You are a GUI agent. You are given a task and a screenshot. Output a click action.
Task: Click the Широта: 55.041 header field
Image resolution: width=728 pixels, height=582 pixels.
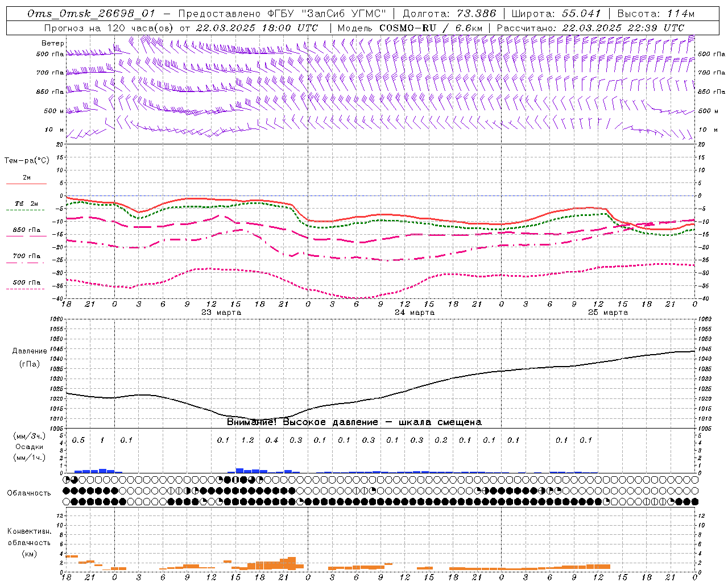(x=557, y=14)
